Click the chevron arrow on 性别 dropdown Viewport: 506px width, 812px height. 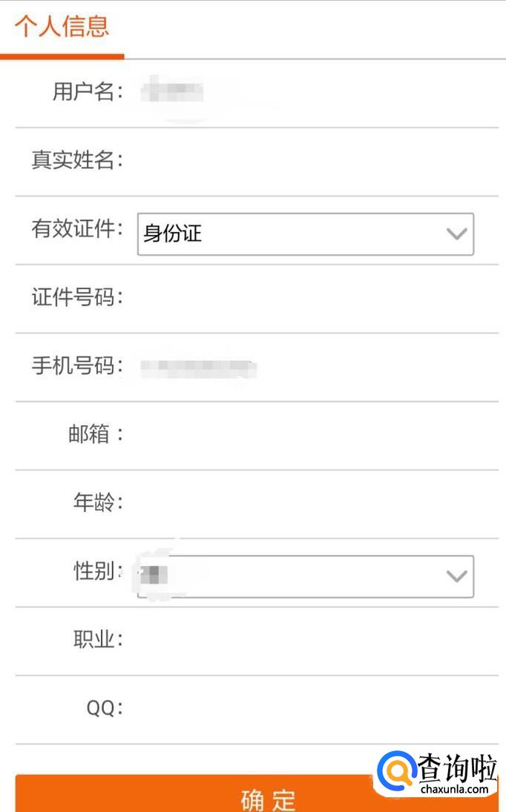pyautogui.click(x=457, y=575)
